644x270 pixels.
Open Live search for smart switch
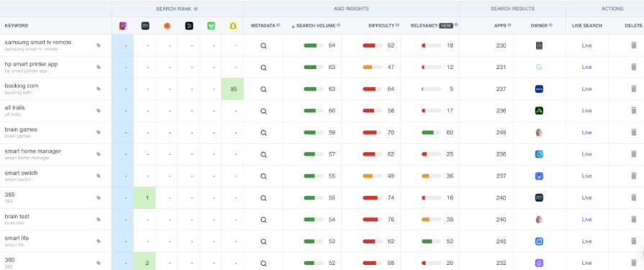coord(586,176)
